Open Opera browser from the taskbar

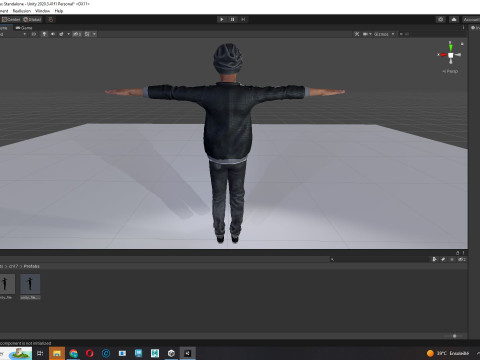tap(89, 353)
